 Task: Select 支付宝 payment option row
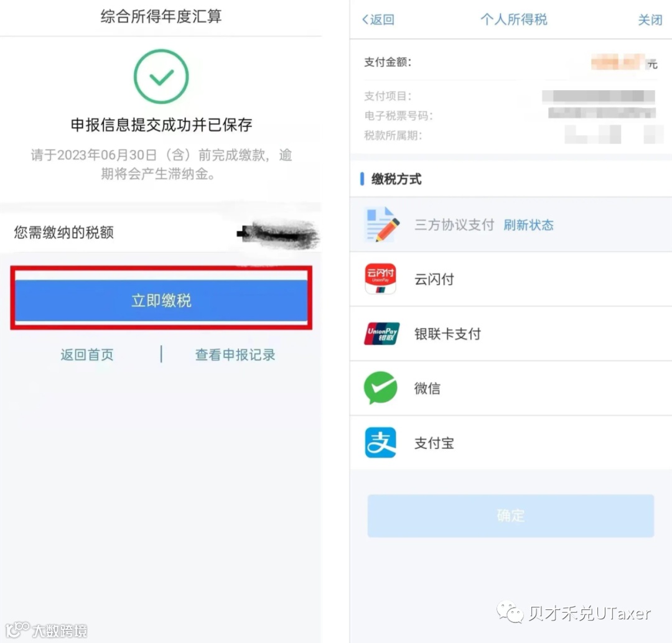tap(511, 443)
